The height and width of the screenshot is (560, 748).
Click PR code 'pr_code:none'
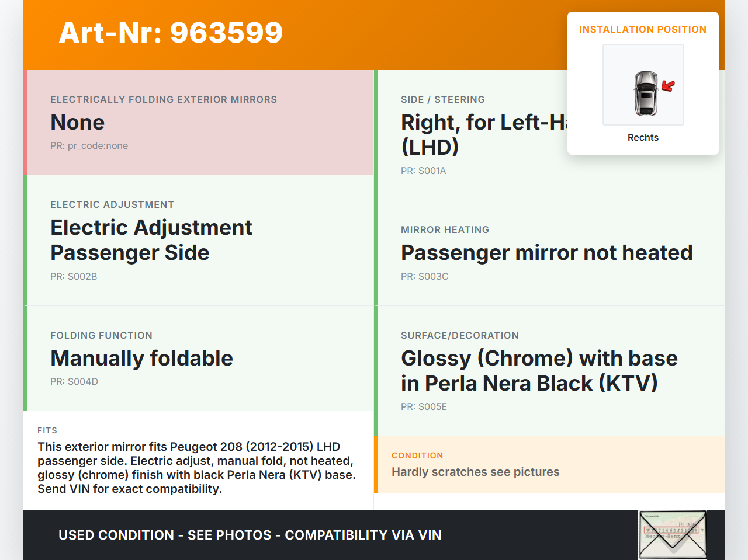[x=89, y=146]
